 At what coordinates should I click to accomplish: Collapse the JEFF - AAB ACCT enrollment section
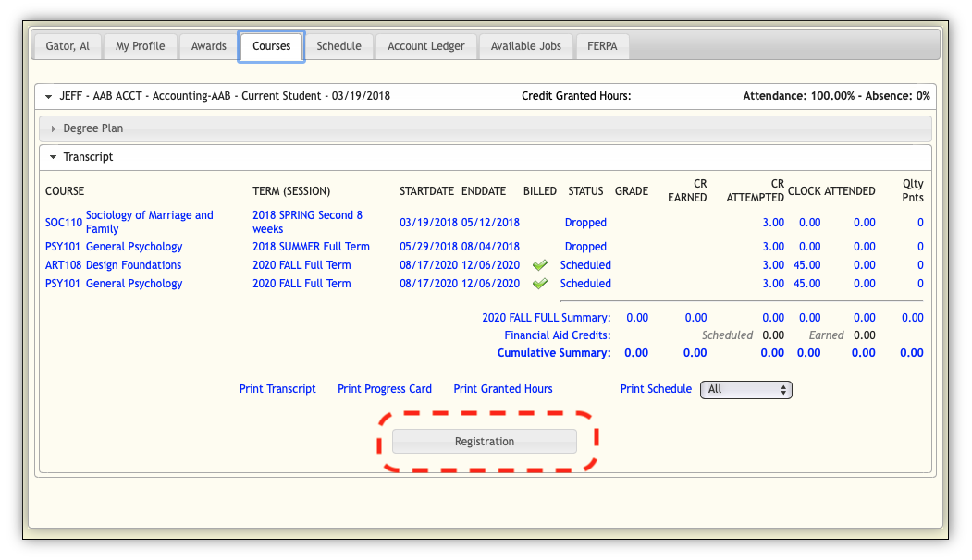pos(49,97)
